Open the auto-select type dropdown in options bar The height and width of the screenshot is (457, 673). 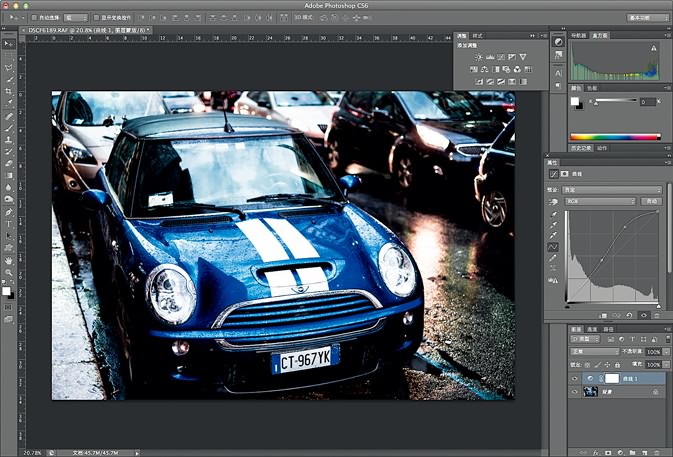[x=76, y=18]
